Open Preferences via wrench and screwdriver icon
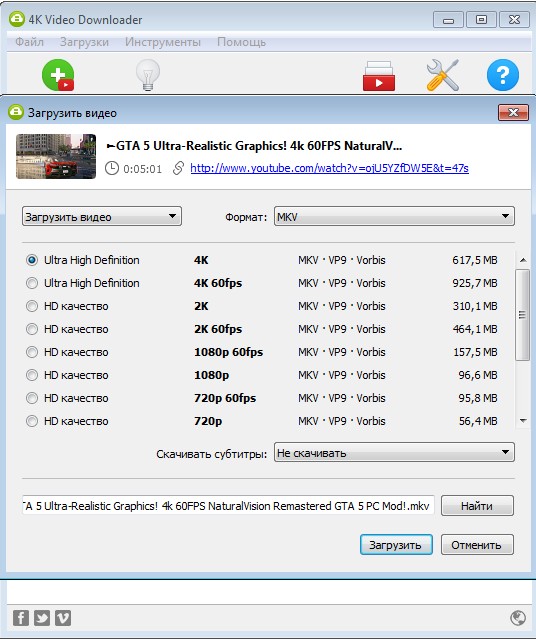The width and height of the screenshot is (536, 639). pyautogui.click(x=443, y=75)
